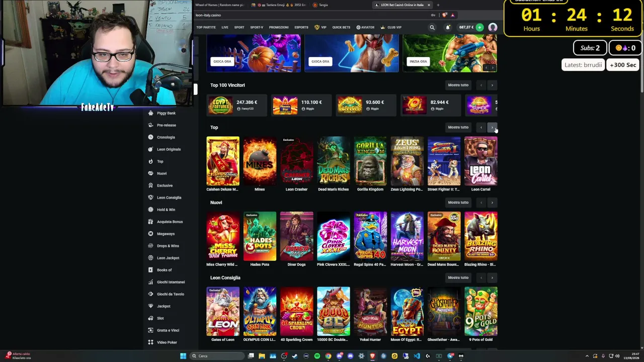Screen dimensions: 644x362
Task: Go to previous page of Top games
Action: pos(481,127)
